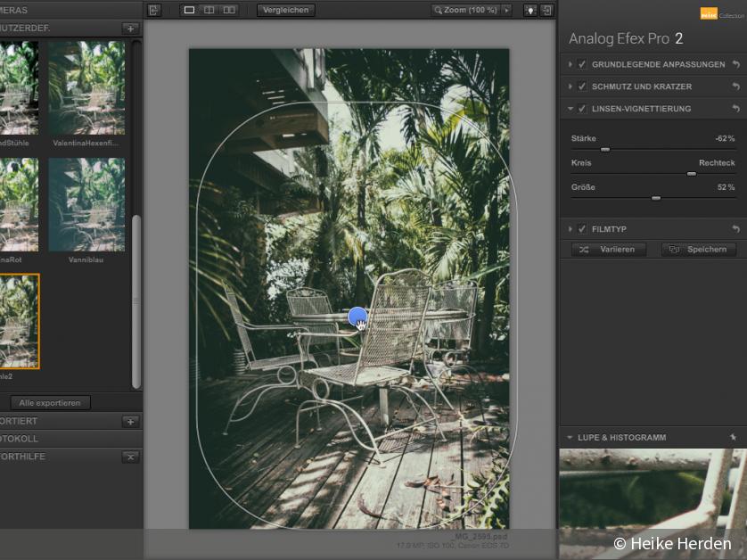This screenshot has height=560, width=747.
Task: Select side-by-side preview view mode
Action: (x=229, y=10)
